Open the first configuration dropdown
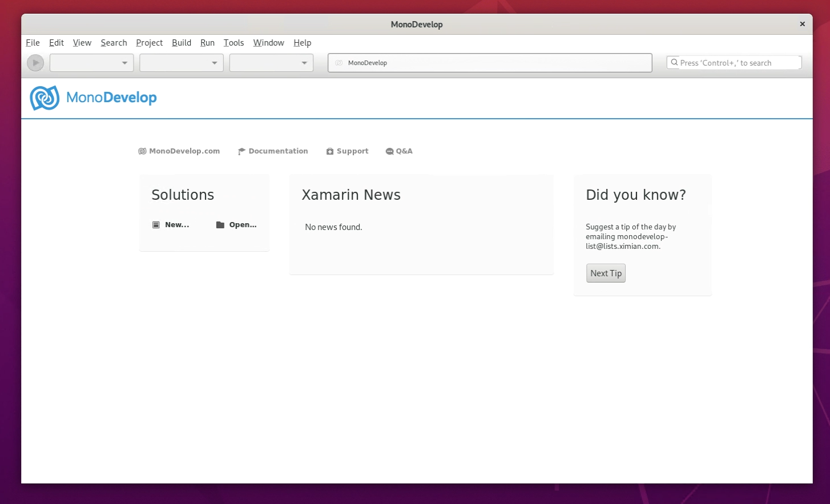 91,63
